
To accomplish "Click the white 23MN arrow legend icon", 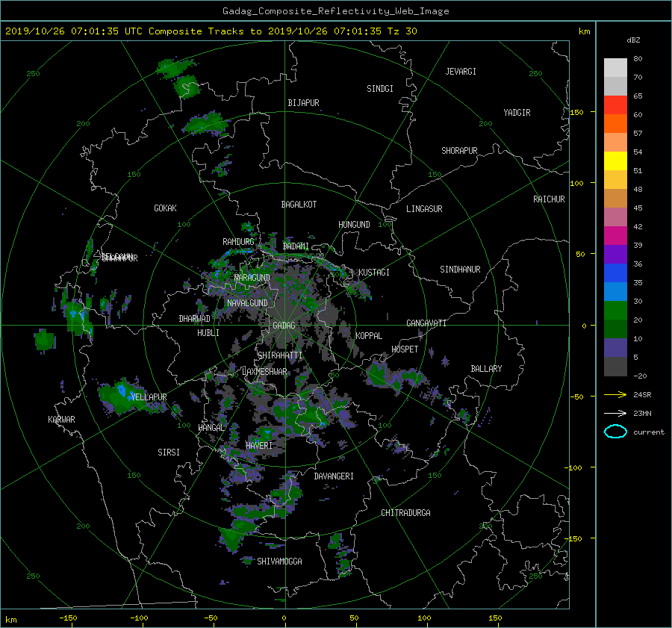I will [615, 413].
